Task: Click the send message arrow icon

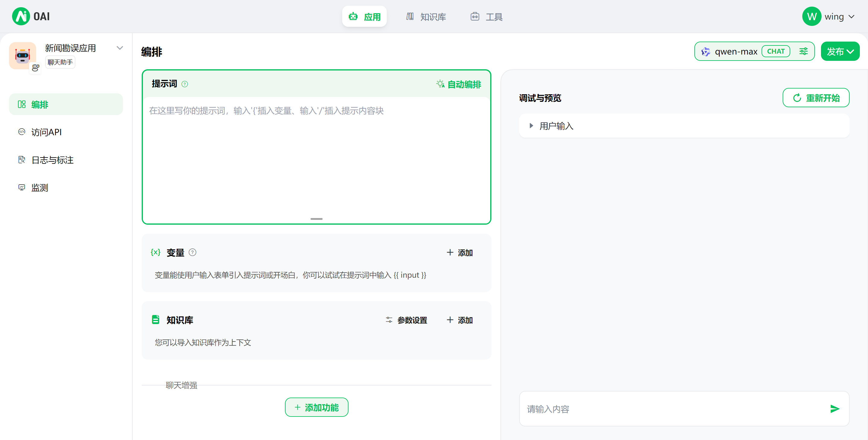Action: point(835,409)
